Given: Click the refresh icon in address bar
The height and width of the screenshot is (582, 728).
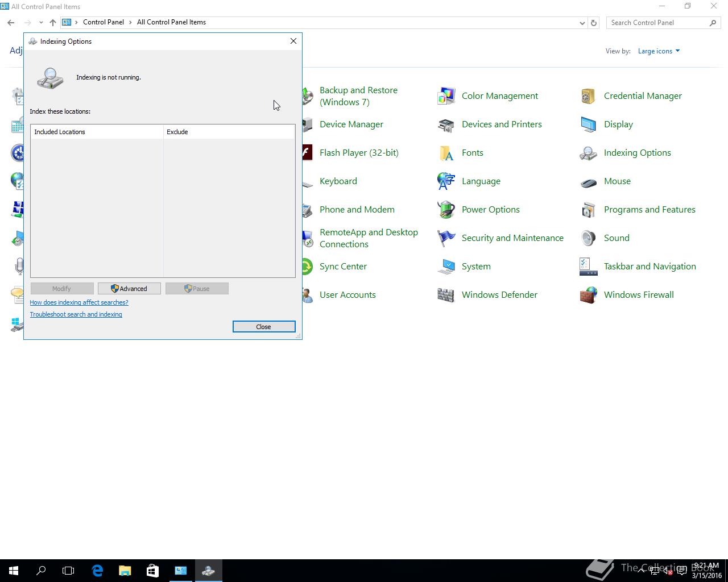Looking at the screenshot, I should click(594, 23).
